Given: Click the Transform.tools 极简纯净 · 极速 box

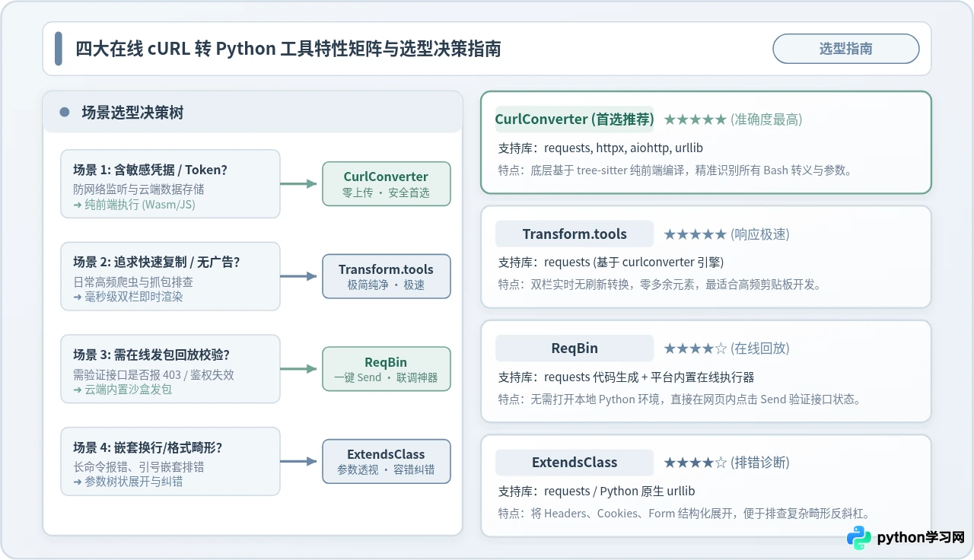Looking at the screenshot, I should click(387, 276).
